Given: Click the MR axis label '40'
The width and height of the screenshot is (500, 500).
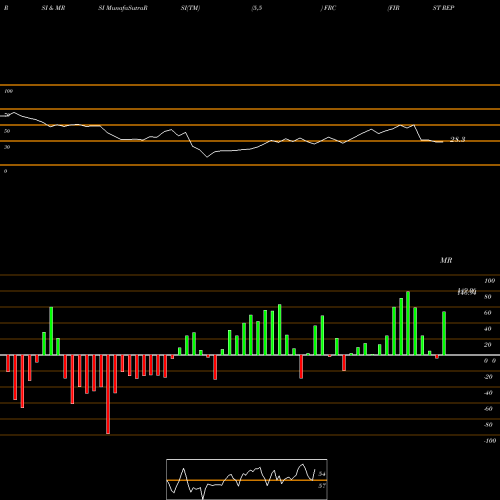Looking at the screenshot, I should coord(488,329).
